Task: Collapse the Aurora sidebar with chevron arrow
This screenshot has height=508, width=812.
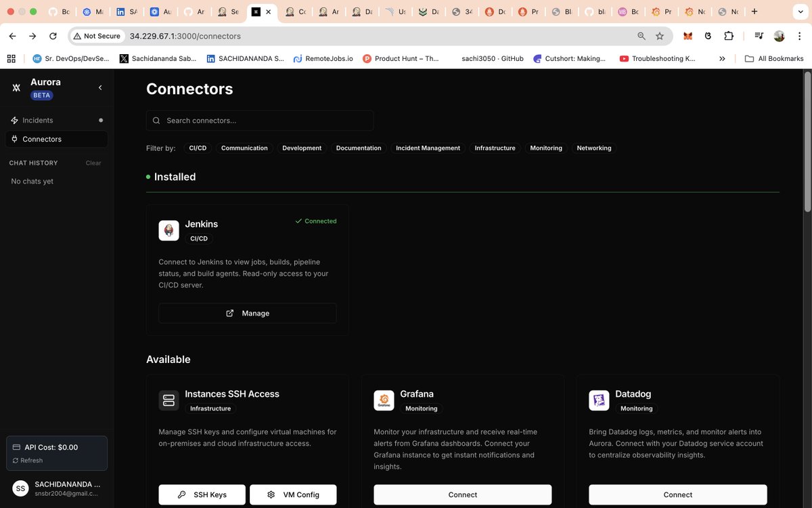Action: coord(100,87)
